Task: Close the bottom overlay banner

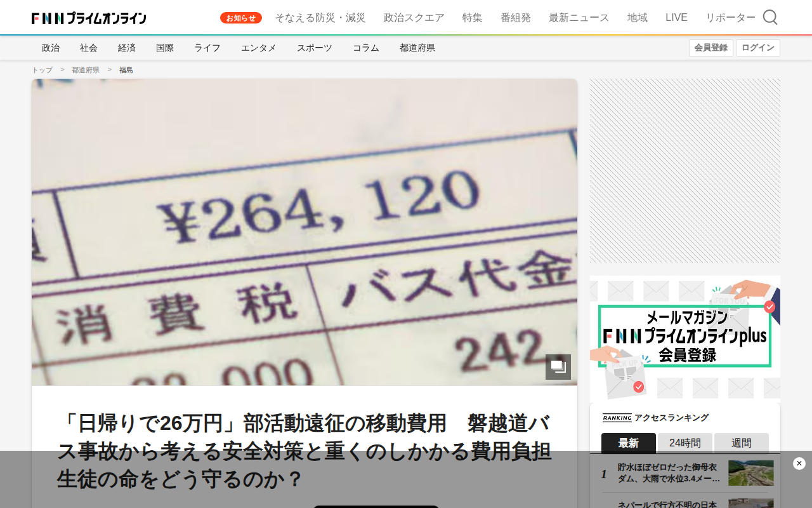Action: 799,464
